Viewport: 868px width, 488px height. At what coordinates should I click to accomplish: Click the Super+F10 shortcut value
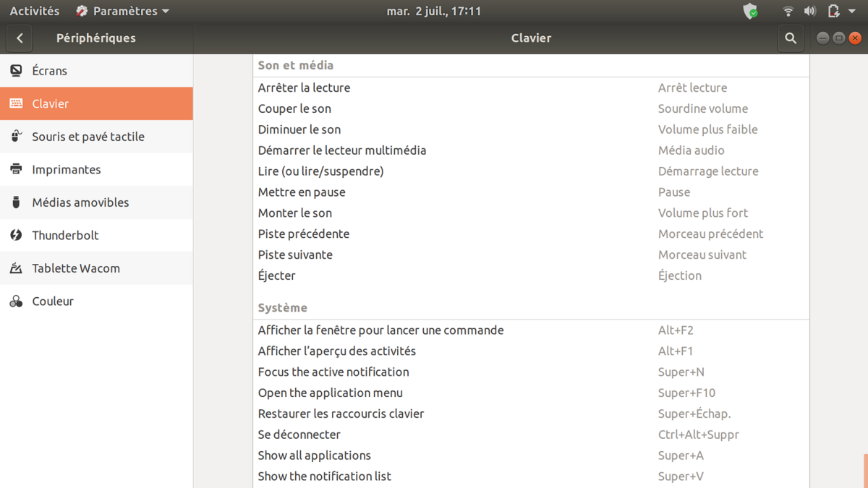686,393
